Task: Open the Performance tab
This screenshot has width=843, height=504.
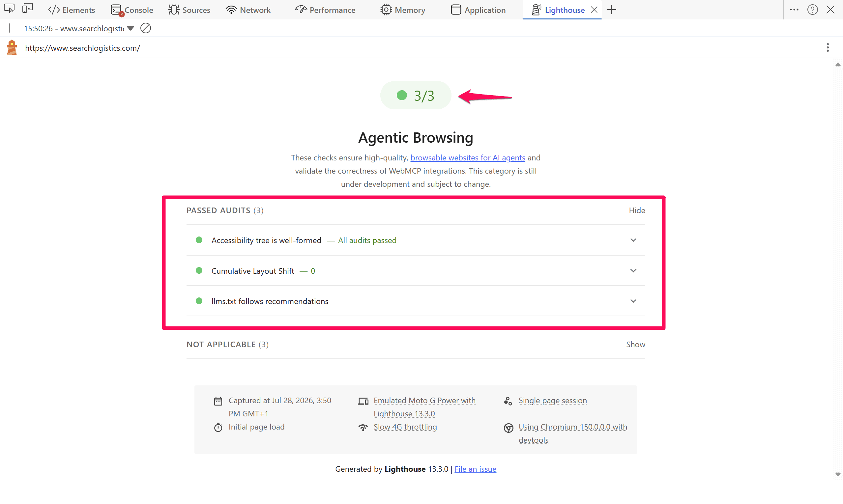Action: pyautogui.click(x=325, y=10)
